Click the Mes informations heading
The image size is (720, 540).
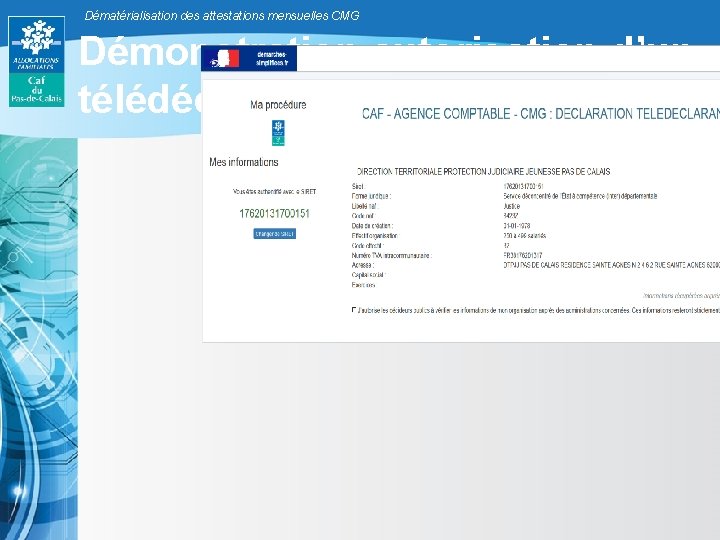tap(244, 162)
